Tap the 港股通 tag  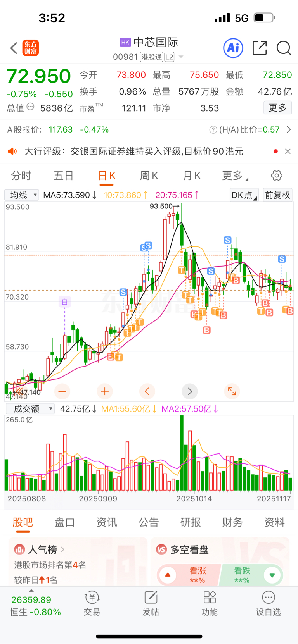coord(152,57)
